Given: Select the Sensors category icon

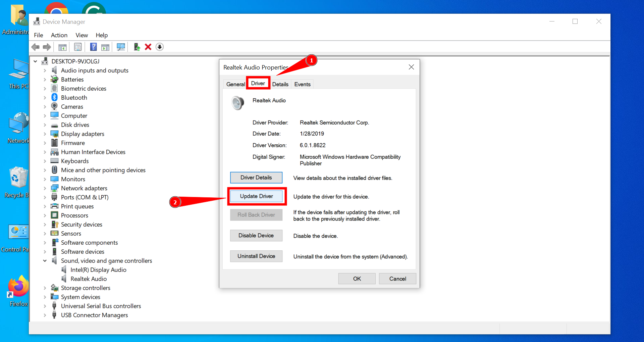Looking at the screenshot, I should tap(54, 233).
